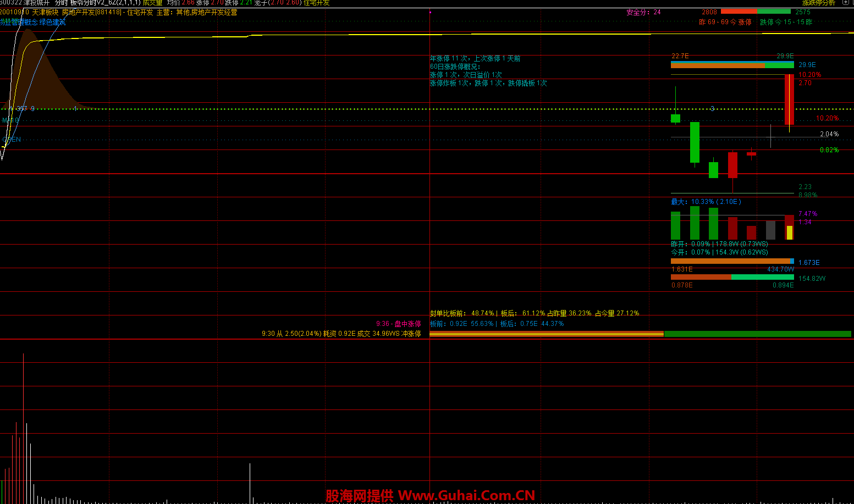Click the 22.7E amount label

click(x=680, y=56)
